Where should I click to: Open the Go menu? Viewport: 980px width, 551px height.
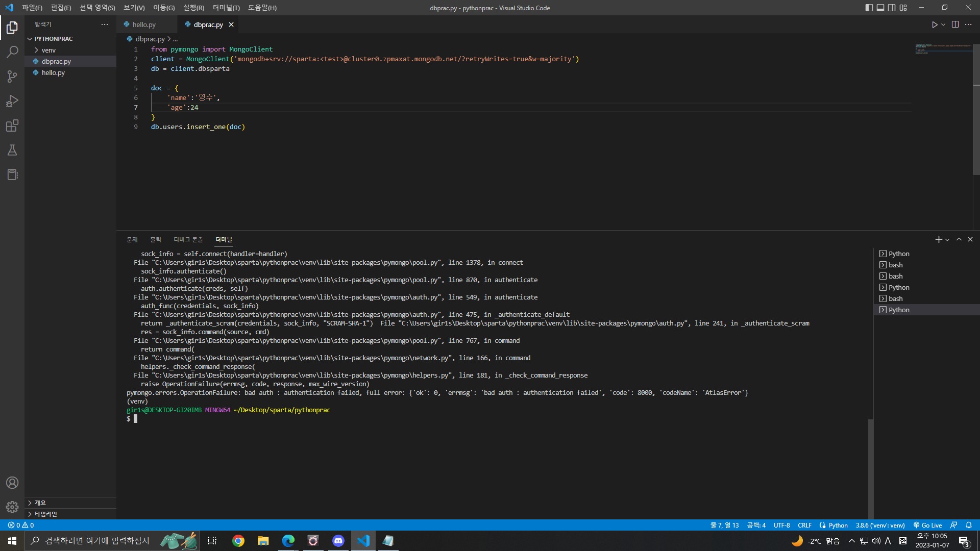point(164,8)
